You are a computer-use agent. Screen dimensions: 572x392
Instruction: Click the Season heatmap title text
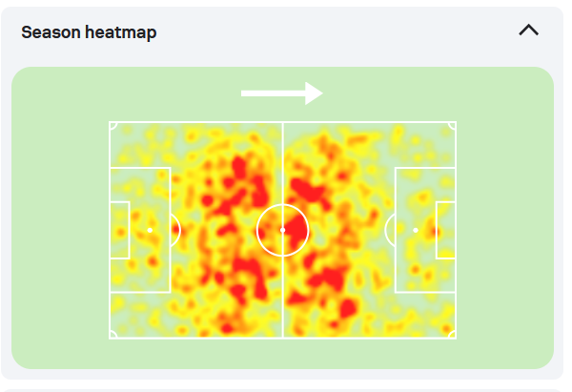click(x=89, y=32)
